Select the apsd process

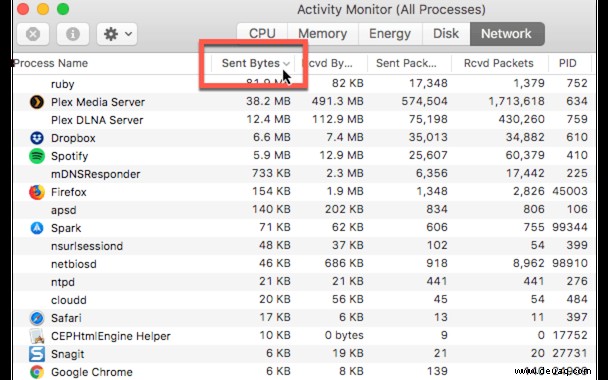coord(64,210)
